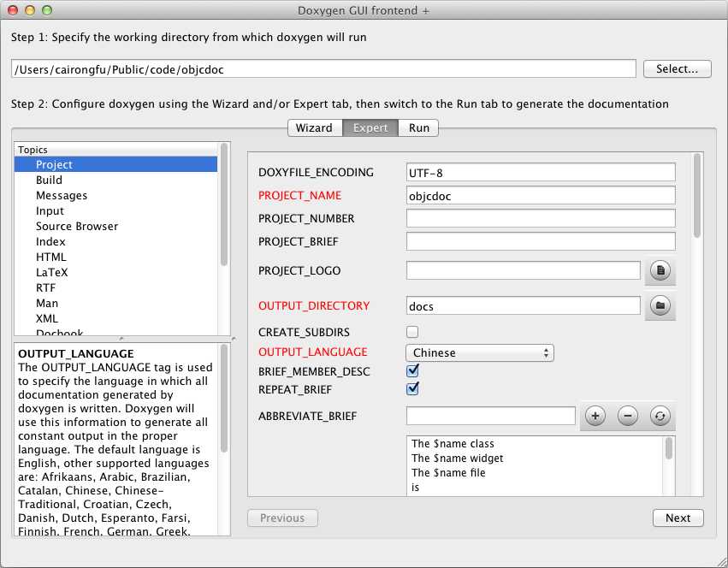
Task: Click the PROJECT_LOGO file browse icon
Action: coord(660,270)
